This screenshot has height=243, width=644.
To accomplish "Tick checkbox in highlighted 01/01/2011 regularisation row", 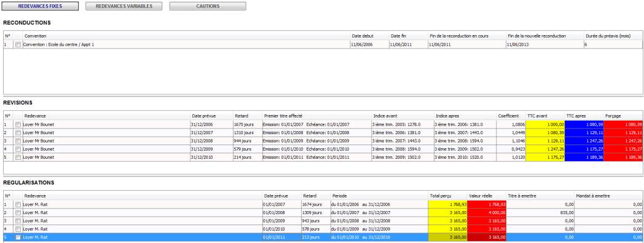I will pos(18,237).
